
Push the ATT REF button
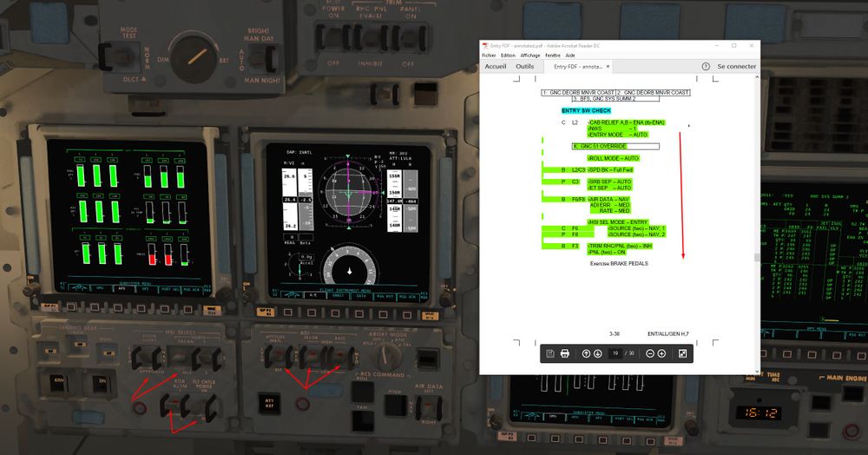(269, 402)
